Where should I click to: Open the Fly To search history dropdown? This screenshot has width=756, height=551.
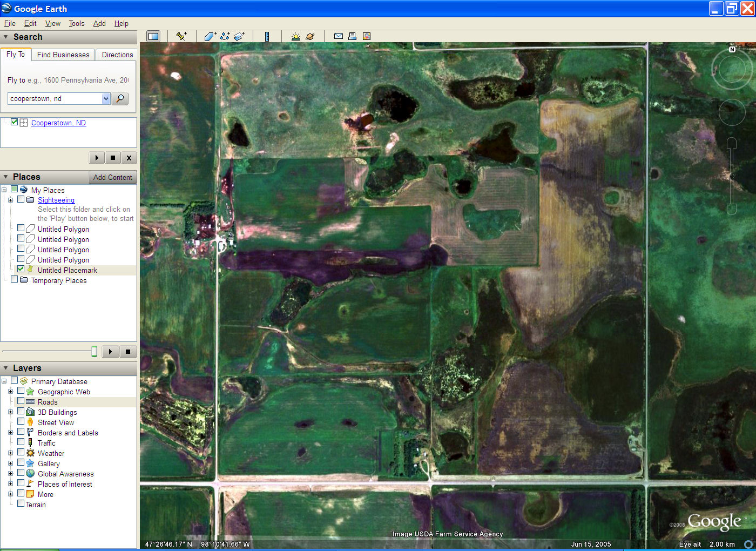pyautogui.click(x=106, y=98)
